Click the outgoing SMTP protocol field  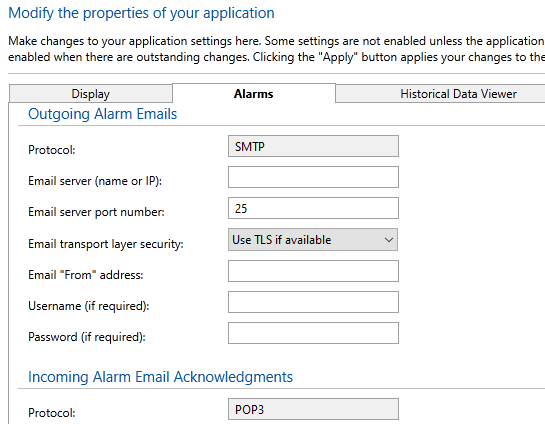pos(313,146)
